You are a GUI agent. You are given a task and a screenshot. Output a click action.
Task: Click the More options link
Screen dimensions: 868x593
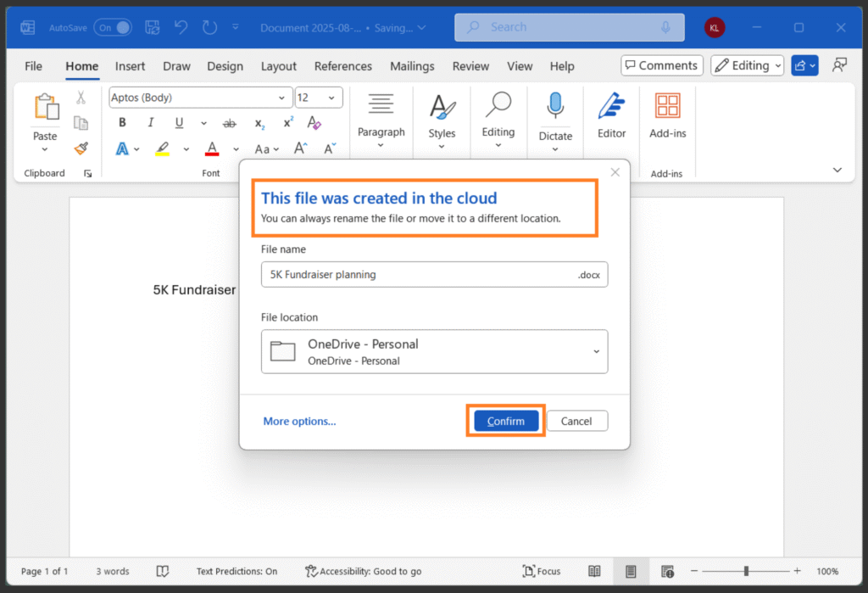299,421
